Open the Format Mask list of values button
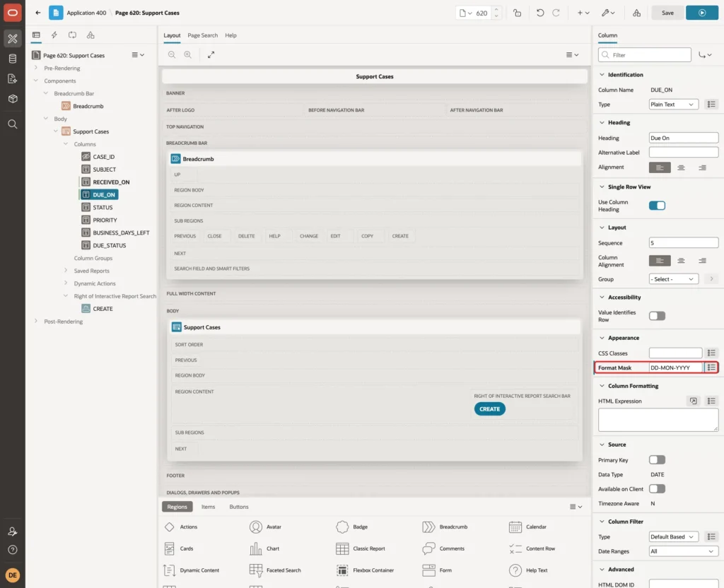This screenshot has width=724, height=588. [711, 367]
